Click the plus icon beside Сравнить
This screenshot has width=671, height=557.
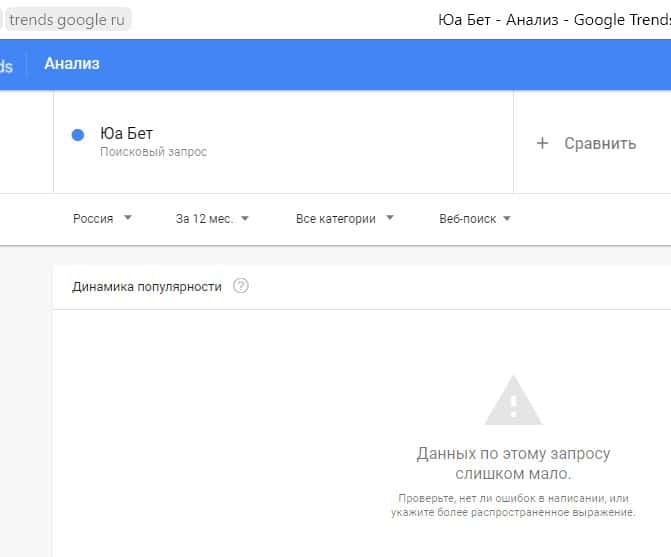pyautogui.click(x=543, y=143)
